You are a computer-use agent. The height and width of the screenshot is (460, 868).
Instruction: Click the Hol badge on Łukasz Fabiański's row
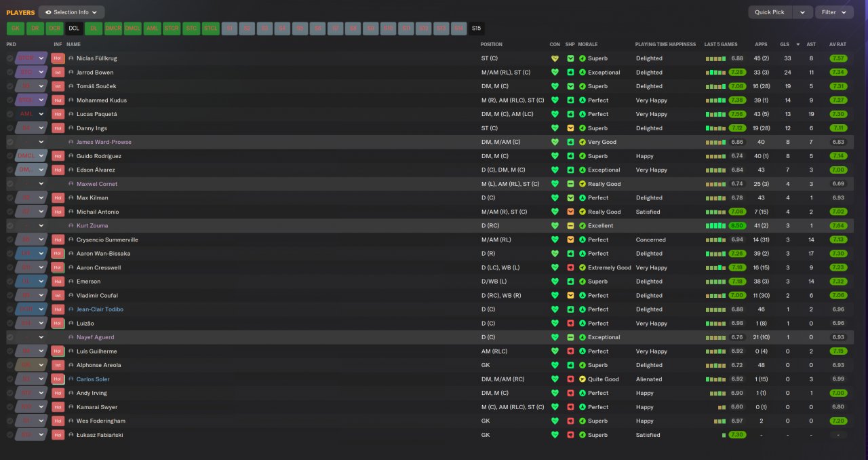[58, 435]
